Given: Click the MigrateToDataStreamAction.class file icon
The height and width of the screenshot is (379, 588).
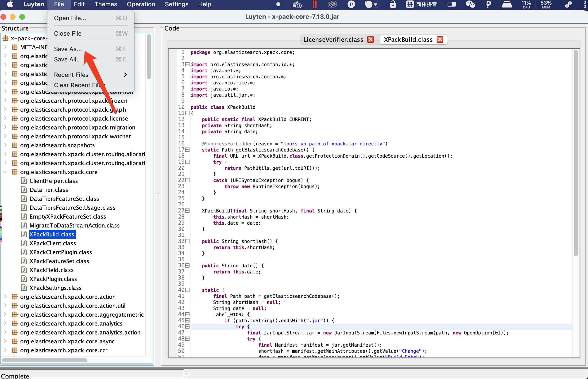Looking at the screenshot, I should click(x=24, y=225).
